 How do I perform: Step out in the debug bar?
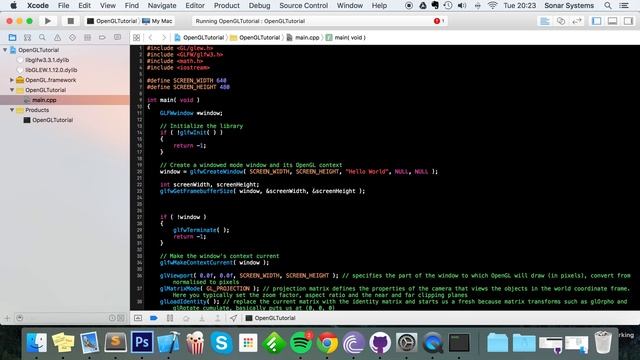pyautogui.click(x=218, y=318)
